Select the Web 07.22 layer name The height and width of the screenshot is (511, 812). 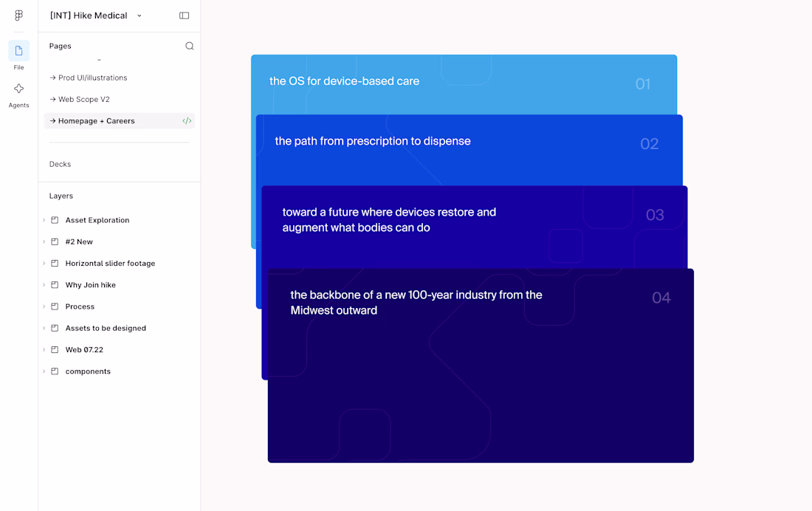[84, 350]
